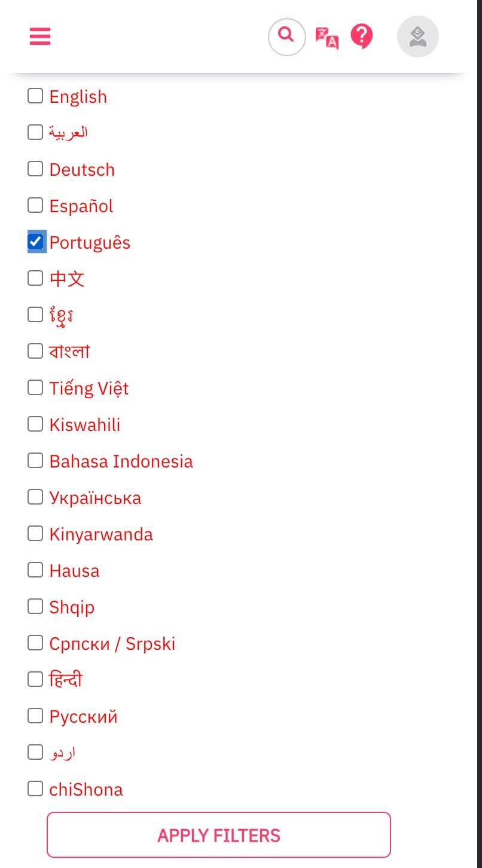Click the Kinyarwanda label
Image resolution: width=482 pixels, height=868 pixels.
coord(101,534)
